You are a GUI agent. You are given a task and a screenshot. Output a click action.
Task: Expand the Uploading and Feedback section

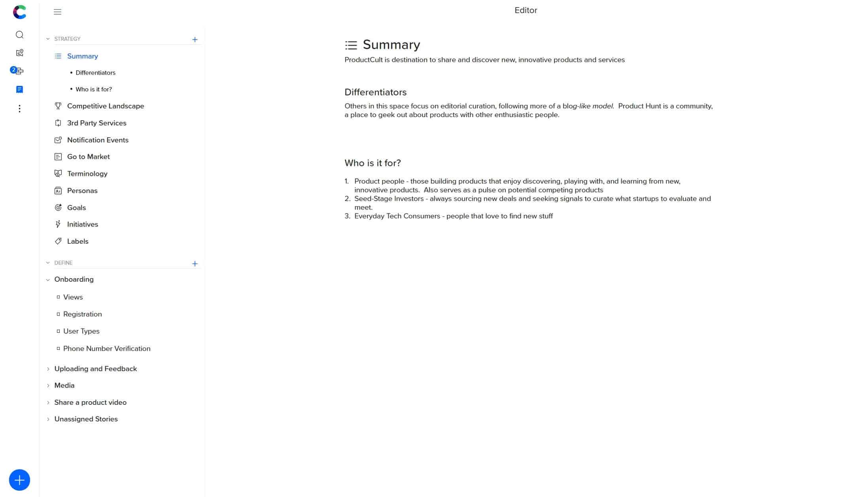[48, 368]
